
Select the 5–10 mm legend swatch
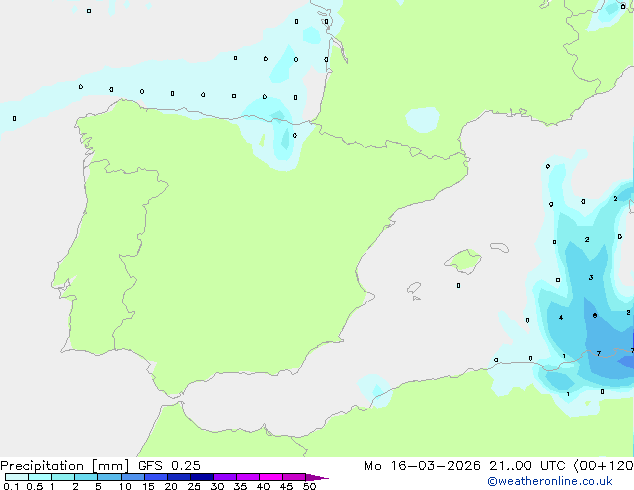[x=109, y=477]
